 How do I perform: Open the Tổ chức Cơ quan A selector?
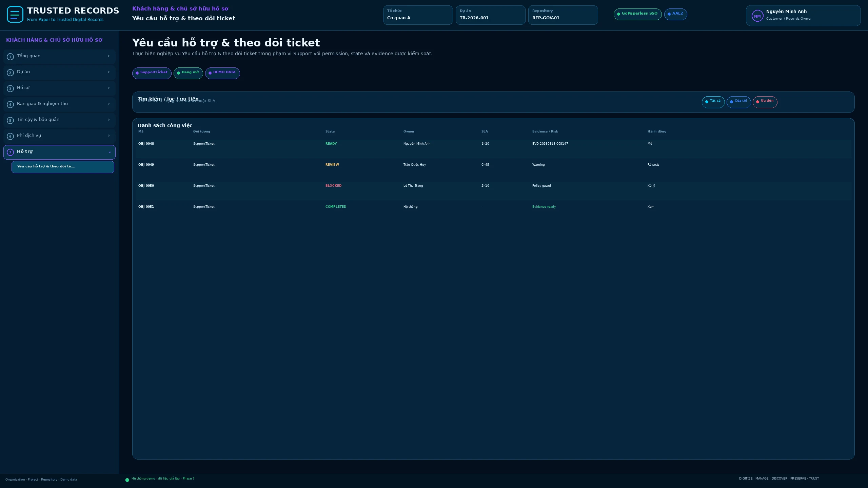[x=418, y=15]
